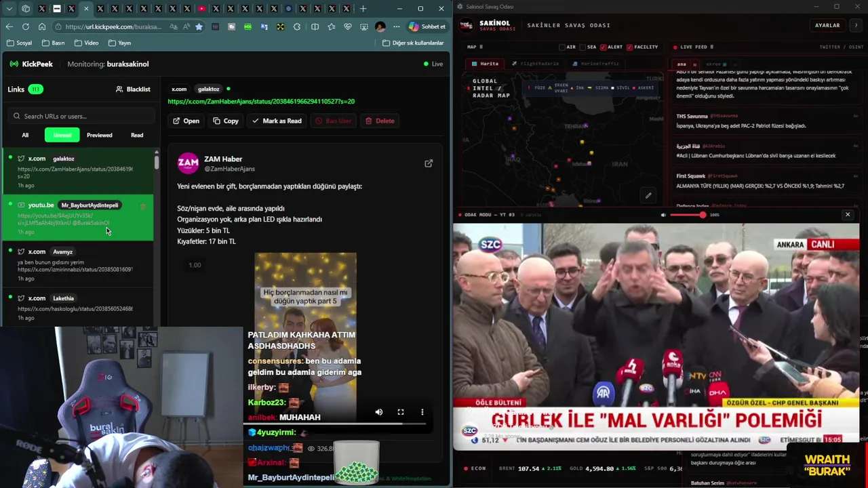This screenshot has width=868, height=488.
Task: Select the Read filter tab
Action: coord(137,135)
